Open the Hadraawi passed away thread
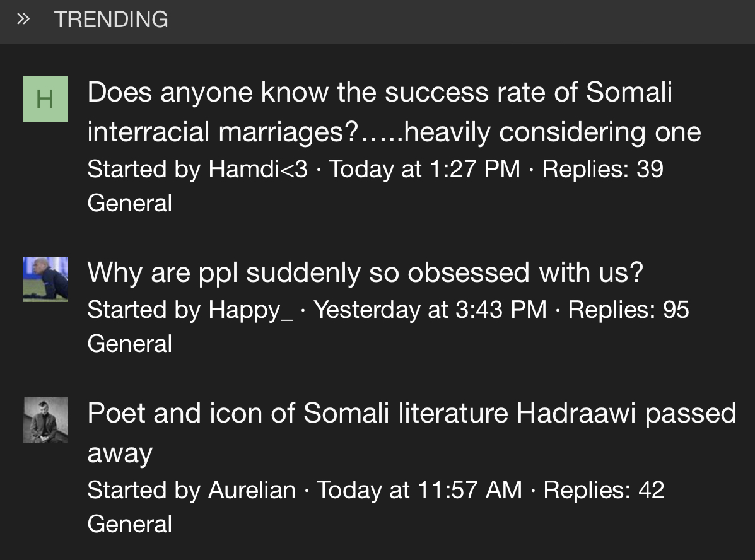 click(411, 414)
